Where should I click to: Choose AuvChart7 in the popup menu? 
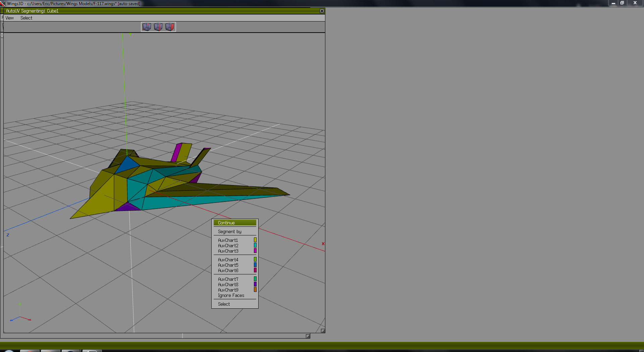(x=235, y=279)
